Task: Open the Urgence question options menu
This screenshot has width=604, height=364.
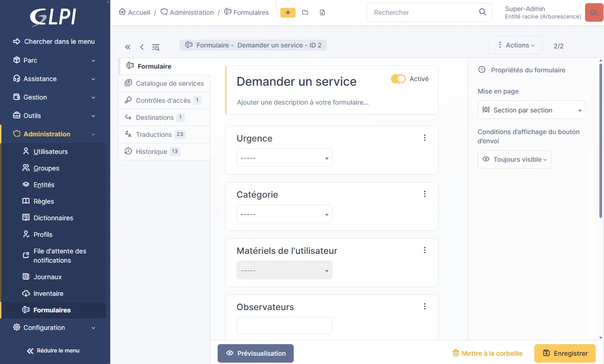Action: coord(425,138)
